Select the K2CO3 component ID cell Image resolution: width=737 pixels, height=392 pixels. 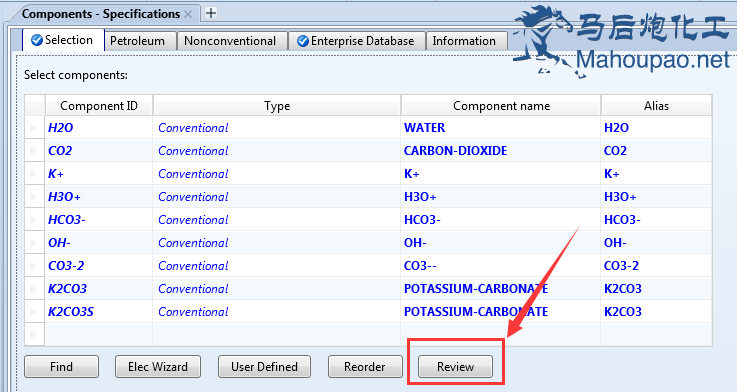click(x=99, y=289)
